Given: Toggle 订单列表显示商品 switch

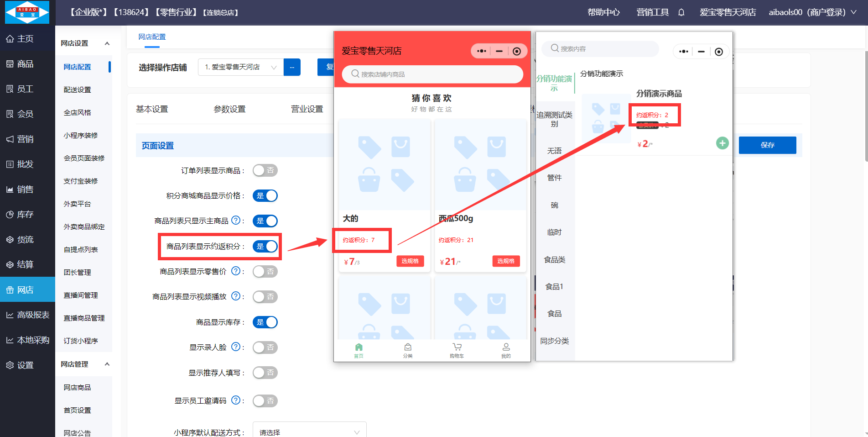Looking at the screenshot, I should coord(265,170).
